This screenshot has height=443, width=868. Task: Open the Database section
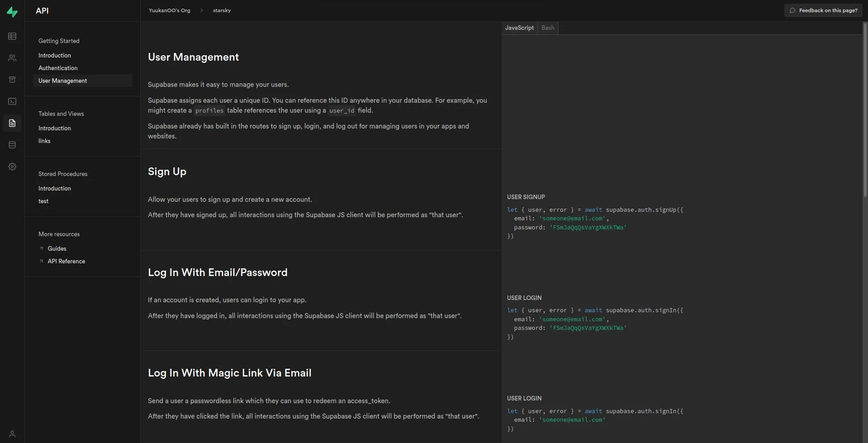[x=12, y=144]
